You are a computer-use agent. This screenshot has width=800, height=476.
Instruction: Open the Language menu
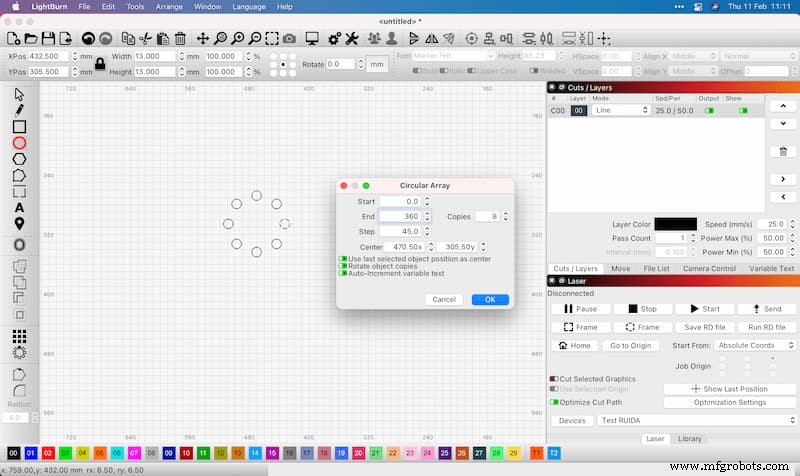pyautogui.click(x=248, y=7)
